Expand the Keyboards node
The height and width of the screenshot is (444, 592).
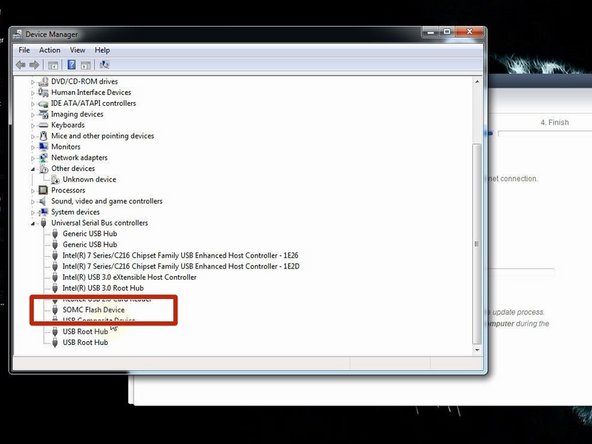(x=33, y=125)
